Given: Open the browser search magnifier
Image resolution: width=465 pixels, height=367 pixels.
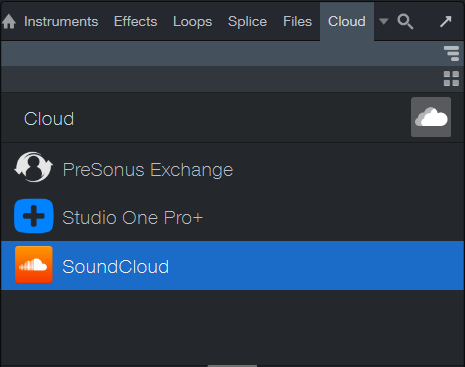Looking at the screenshot, I should click(405, 22).
